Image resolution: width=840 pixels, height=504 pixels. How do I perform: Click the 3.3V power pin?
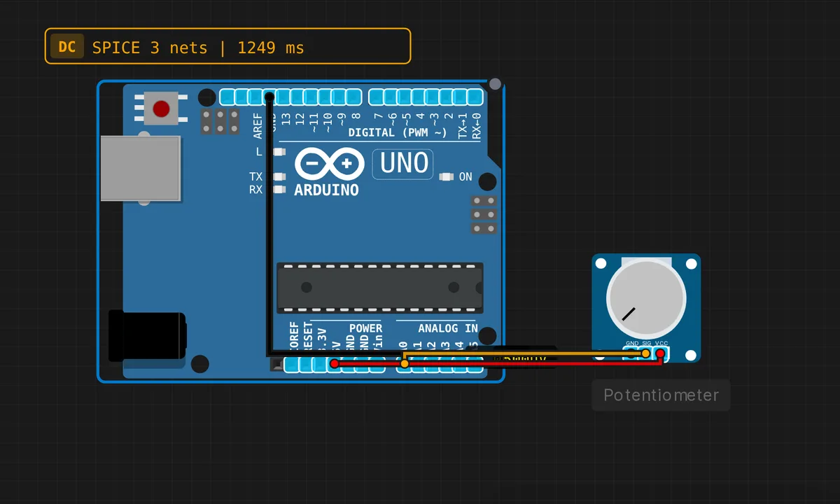pos(320,364)
